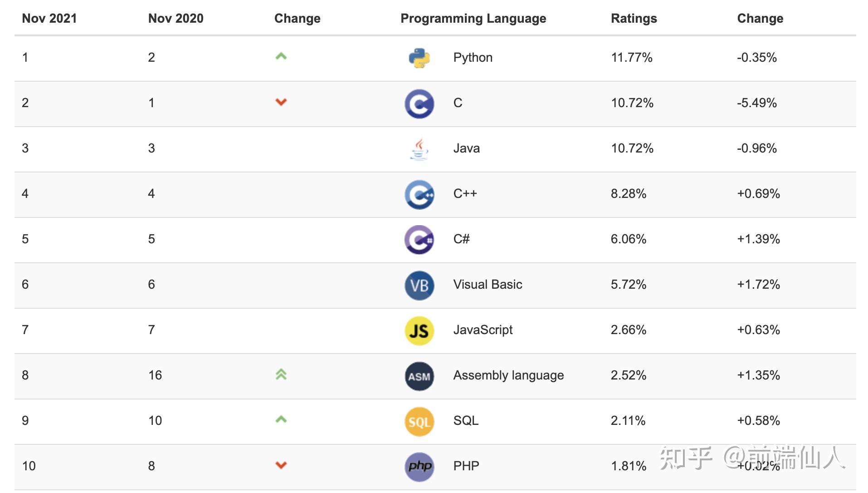Click the red down arrow in PHP row
Screen dimensions: 868x493
coord(281,465)
